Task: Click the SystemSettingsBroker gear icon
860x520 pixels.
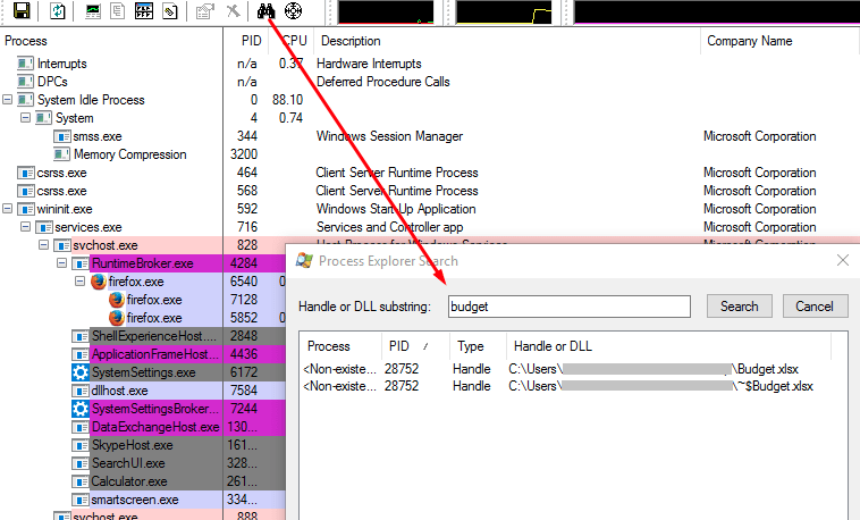Action: click(80, 409)
